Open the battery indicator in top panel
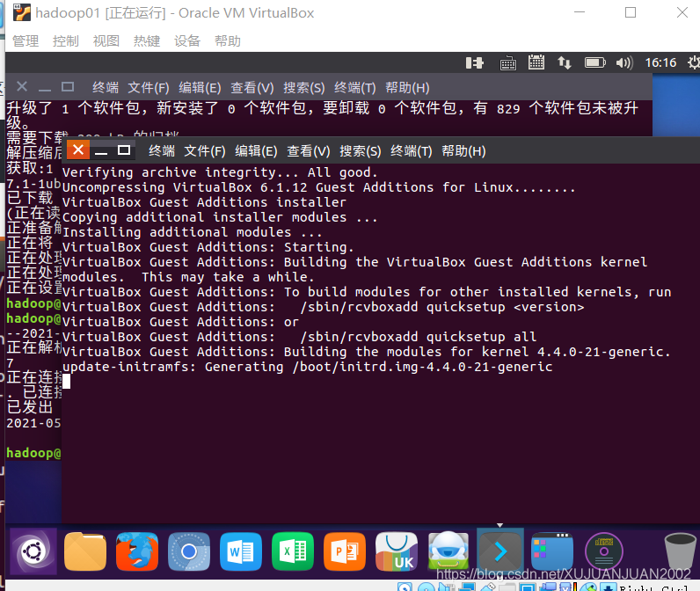The image size is (700, 591). coord(595,62)
